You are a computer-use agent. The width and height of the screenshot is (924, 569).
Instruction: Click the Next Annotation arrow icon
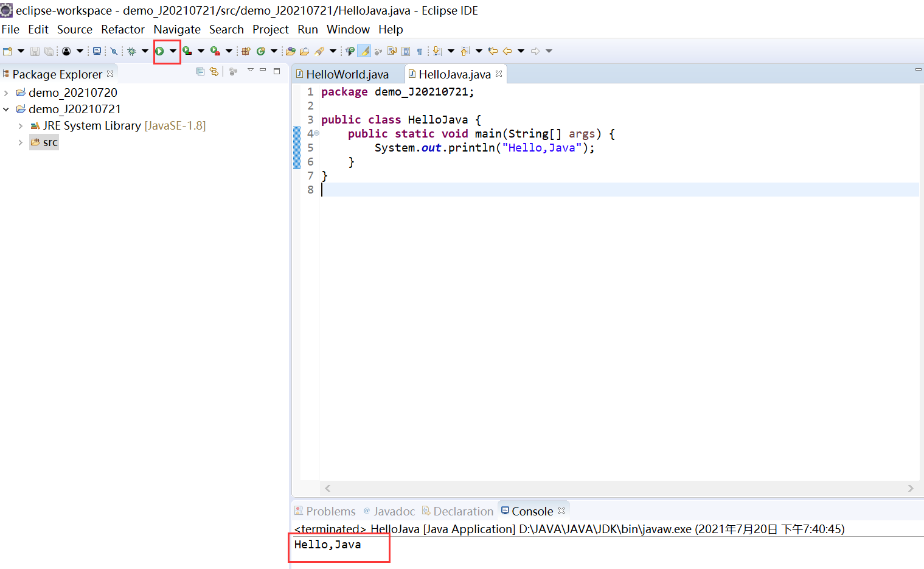coord(437,51)
